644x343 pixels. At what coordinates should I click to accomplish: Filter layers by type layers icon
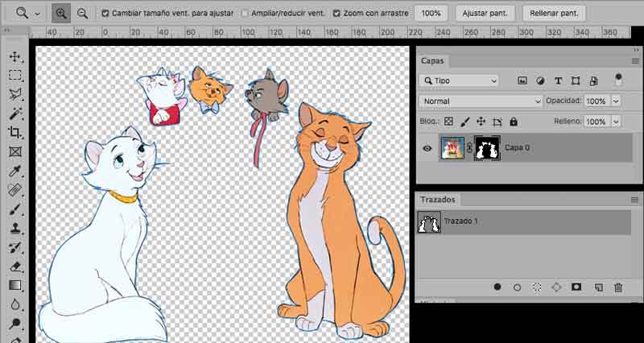click(558, 81)
